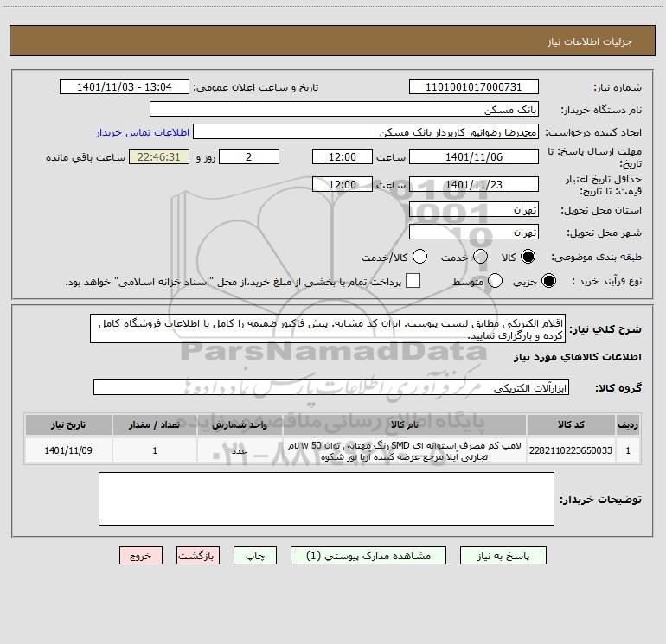Open the اطلاعات تماس خریدار link

[x=140, y=133]
